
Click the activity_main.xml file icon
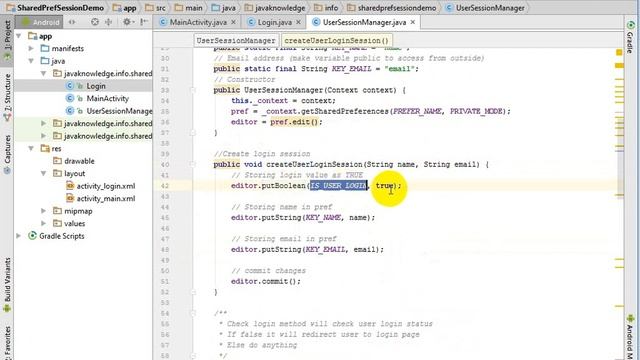pos(70,198)
